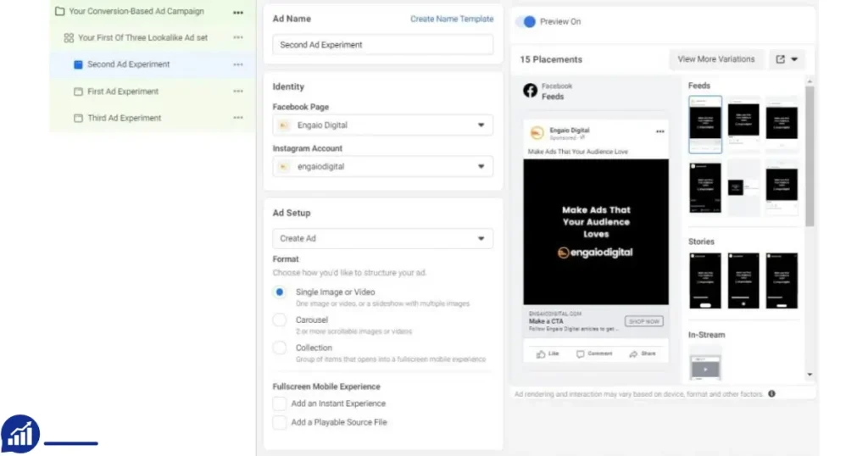Select the second Feeds placement thumbnail in top row
Viewport: 868px width, 456px height.
(743, 124)
